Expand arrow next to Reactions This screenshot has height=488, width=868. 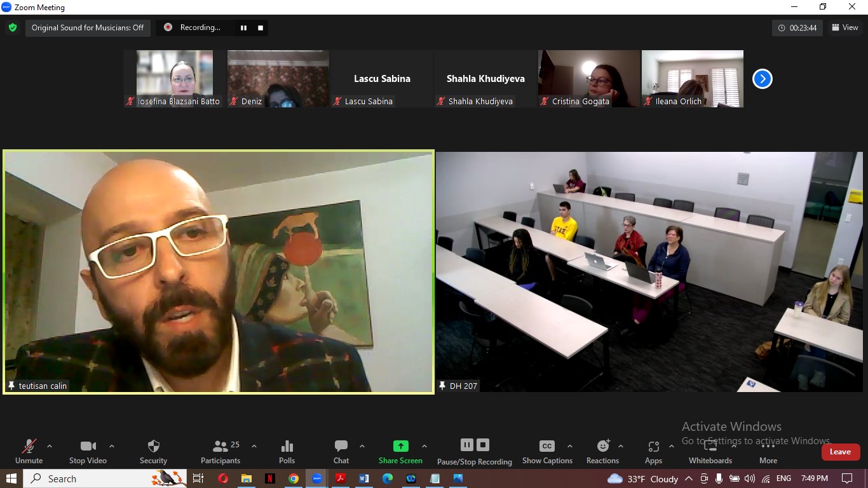pos(621,446)
